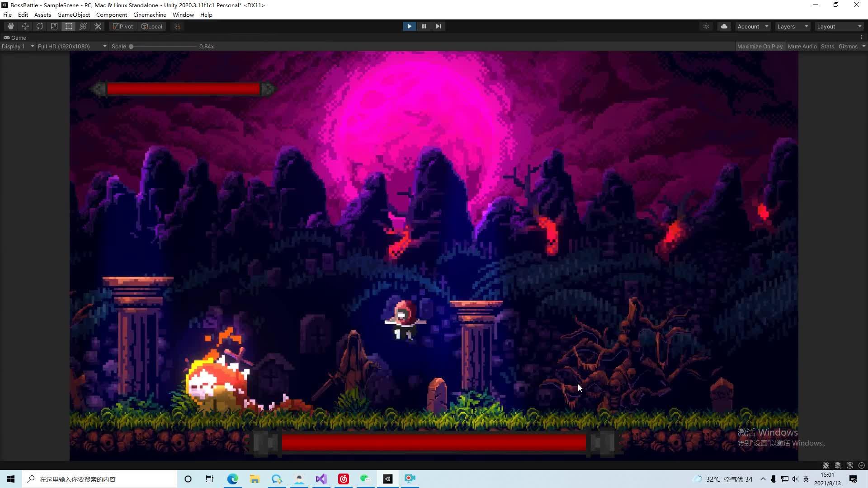Select the Hand tool
Image resolution: width=868 pixels, height=488 pixels.
(x=11, y=26)
